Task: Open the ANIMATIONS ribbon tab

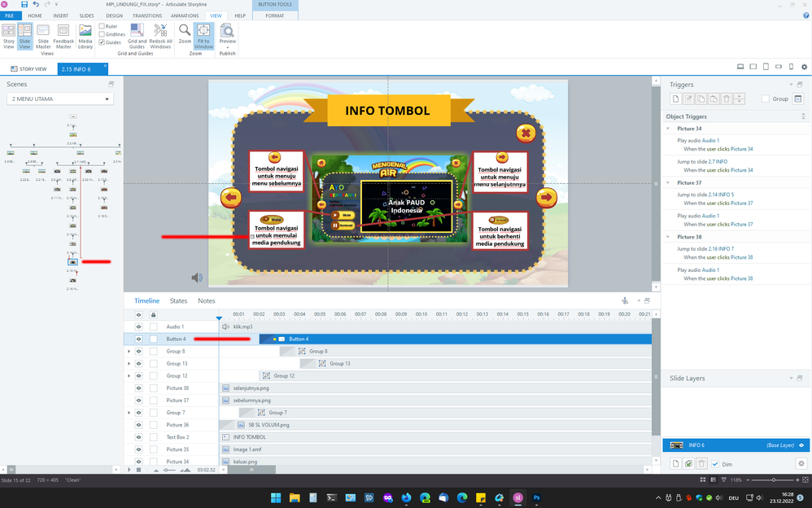Action: [185, 15]
